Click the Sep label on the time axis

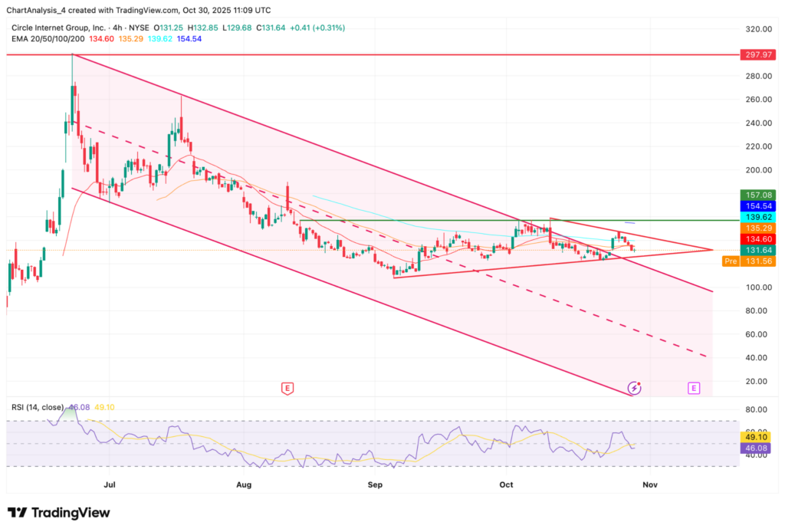tap(375, 484)
